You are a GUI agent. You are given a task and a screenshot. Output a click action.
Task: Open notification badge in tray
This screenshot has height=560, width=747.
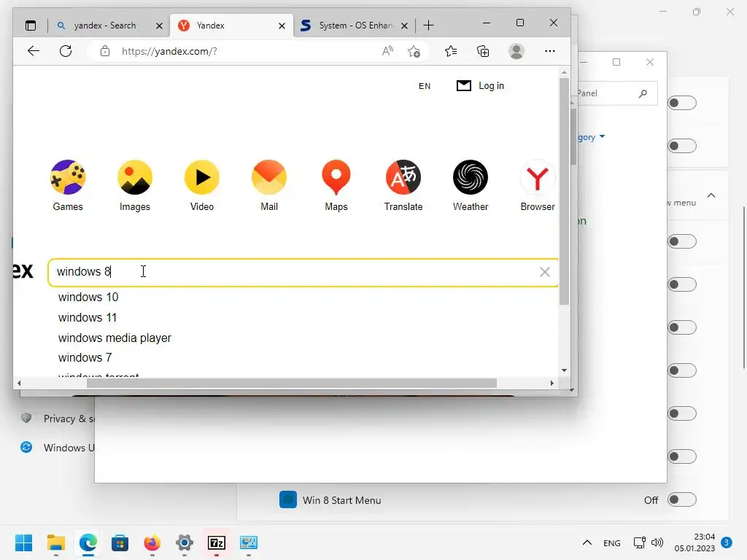tap(727, 542)
